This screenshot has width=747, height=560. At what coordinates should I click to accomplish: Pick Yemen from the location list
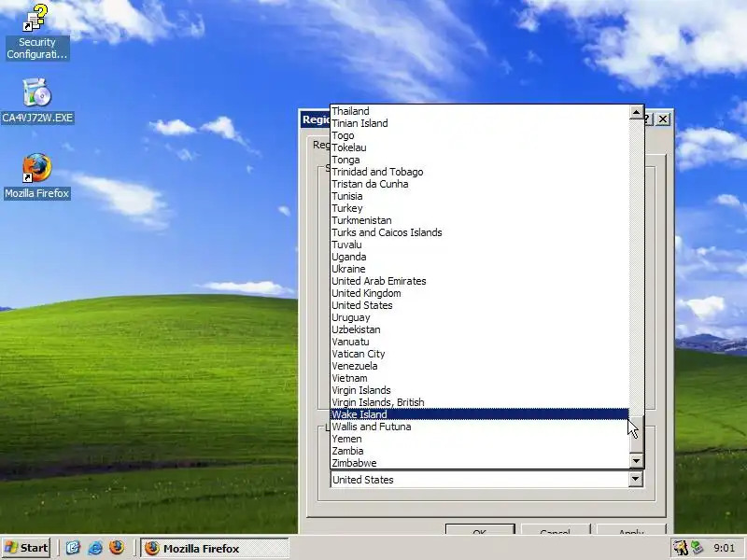pyautogui.click(x=480, y=439)
